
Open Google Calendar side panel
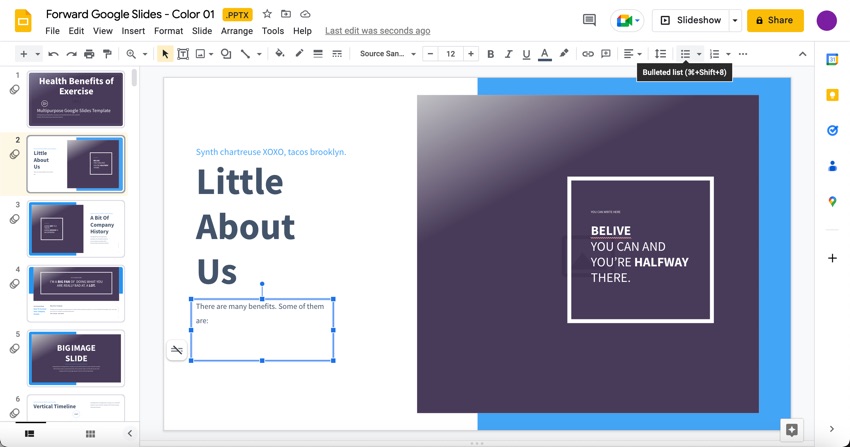point(832,60)
